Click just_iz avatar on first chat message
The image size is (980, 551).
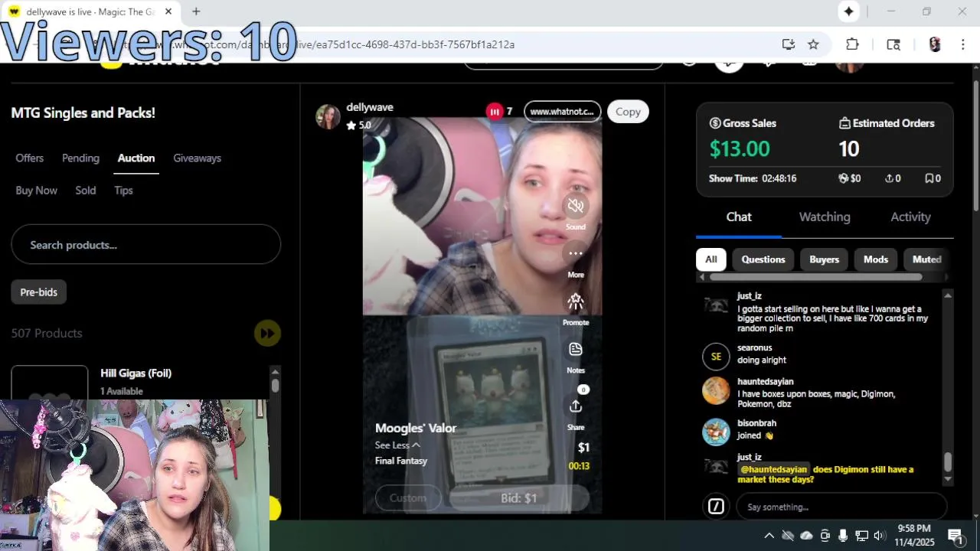[716, 305]
